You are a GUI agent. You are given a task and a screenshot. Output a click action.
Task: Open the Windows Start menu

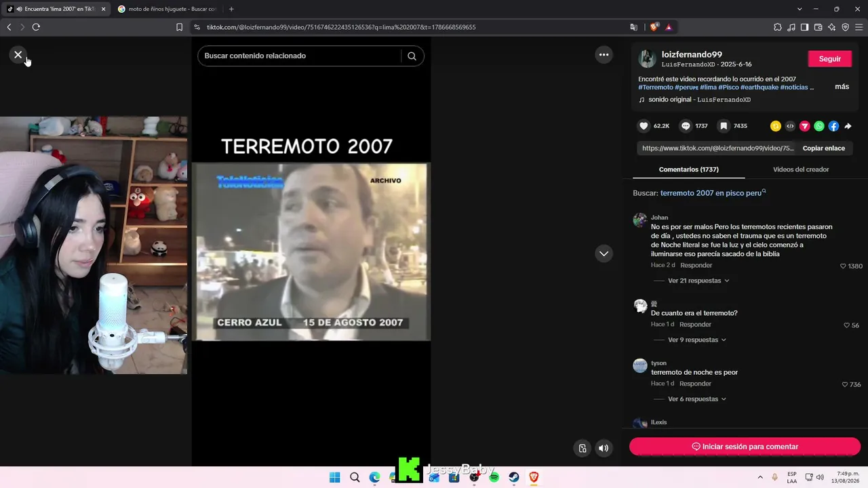pos(334,477)
